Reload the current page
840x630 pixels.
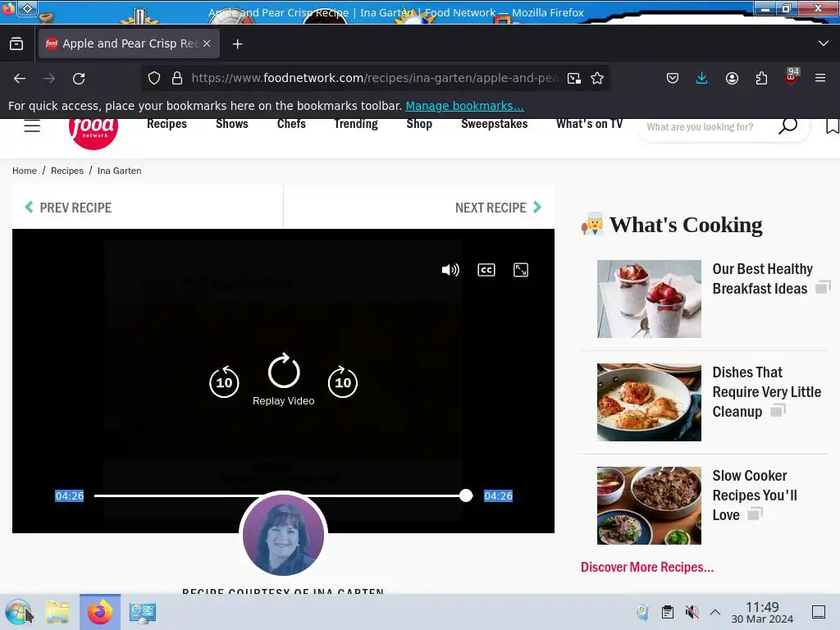(x=79, y=78)
